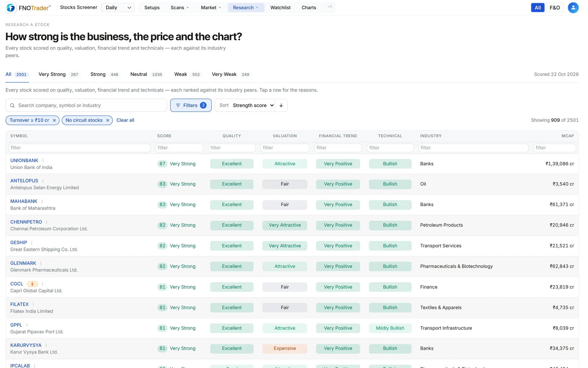The width and height of the screenshot is (588, 368).
Task: Click the Petroleum Products industry cell
Action: pos(441,225)
